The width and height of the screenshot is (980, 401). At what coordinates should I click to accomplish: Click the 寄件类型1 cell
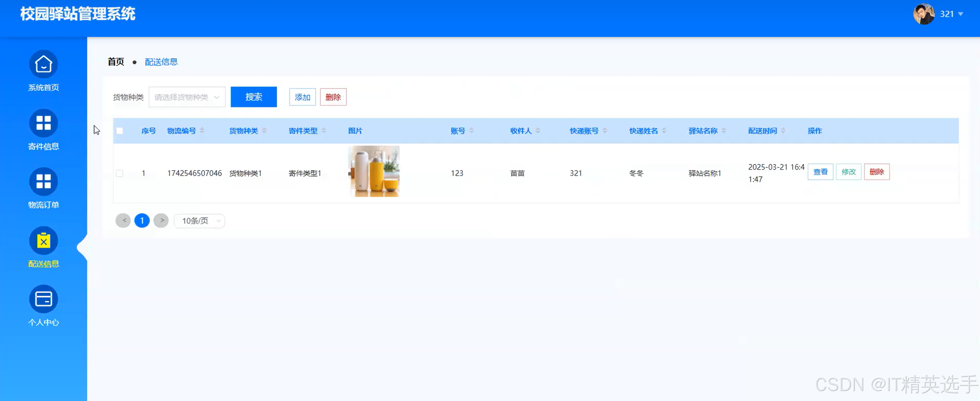coord(305,173)
